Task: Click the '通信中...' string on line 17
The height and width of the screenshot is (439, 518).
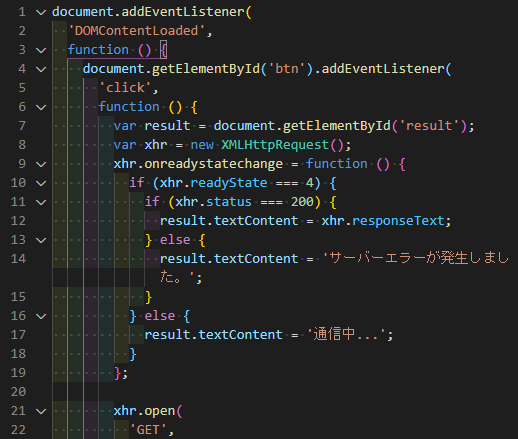Action: click(346, 334)
